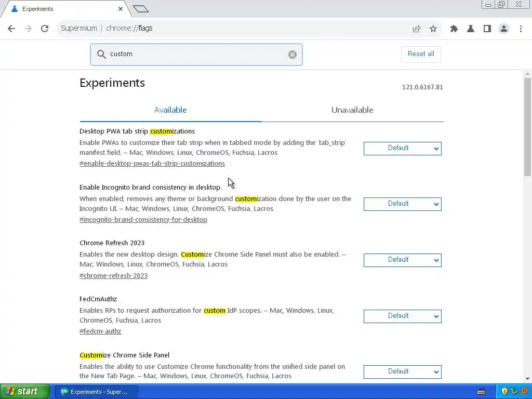Bookmark this page with the star icon
Screen dimensions: 532x399
(433, 29)
